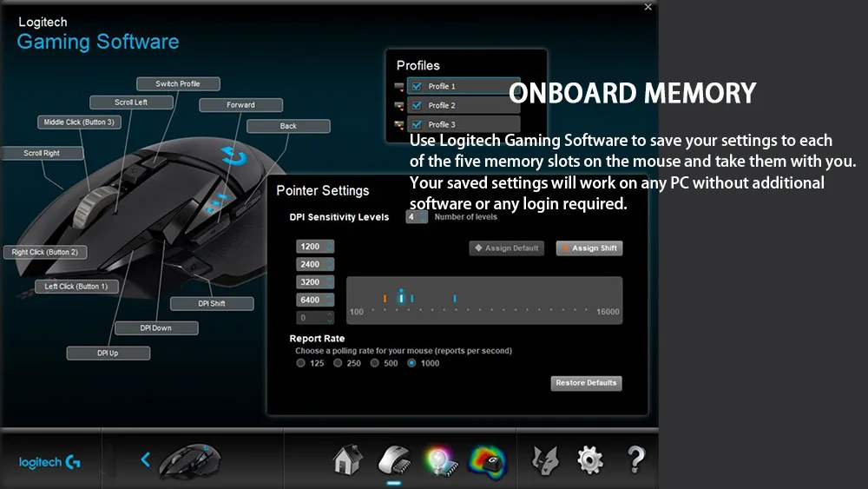
Task: Select the 125 report rate option
Action: pos(300,363)
